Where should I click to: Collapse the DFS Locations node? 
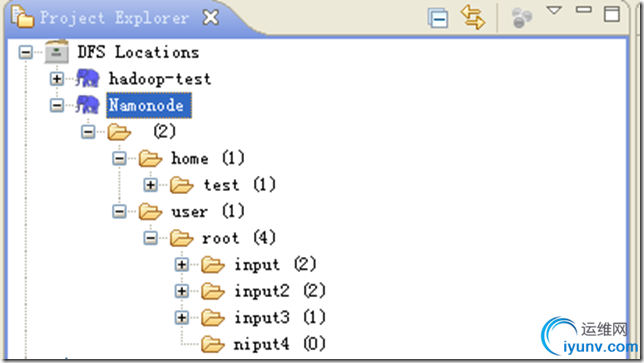(x=25, y=52)
